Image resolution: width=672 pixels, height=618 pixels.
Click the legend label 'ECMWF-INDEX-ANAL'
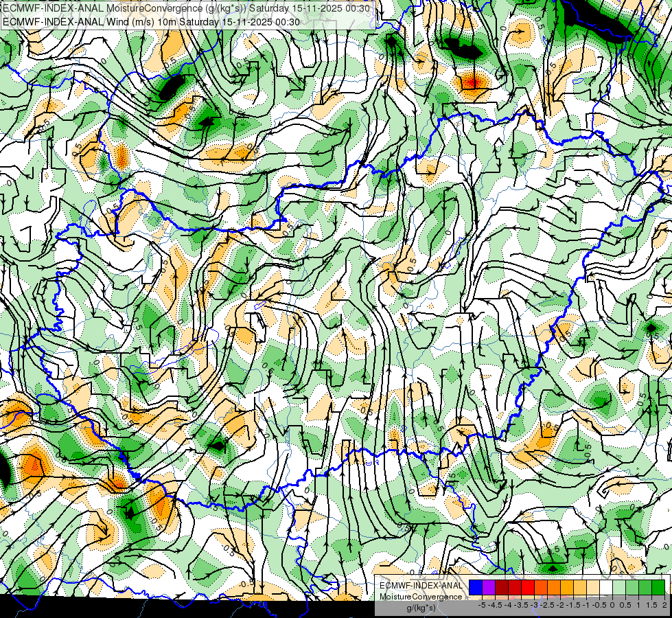pyautogui.click(x=421, y=586)
